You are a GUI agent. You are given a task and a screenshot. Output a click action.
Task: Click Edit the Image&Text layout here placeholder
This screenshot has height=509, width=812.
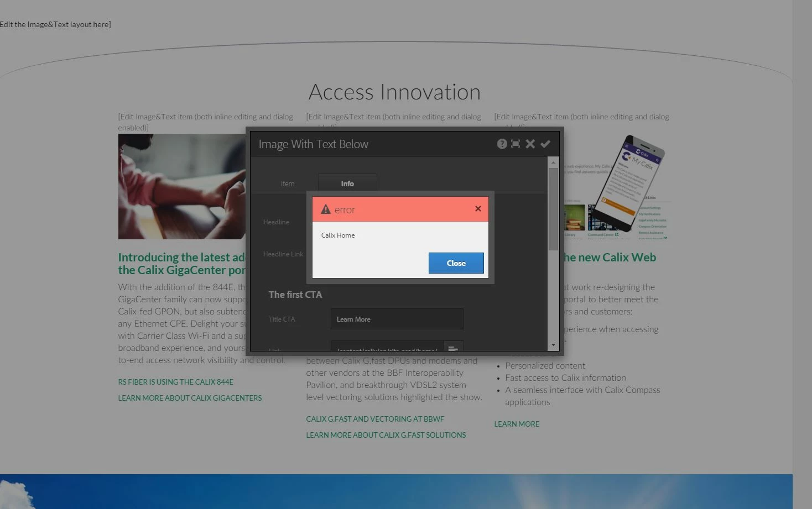(x=55, y=24)
